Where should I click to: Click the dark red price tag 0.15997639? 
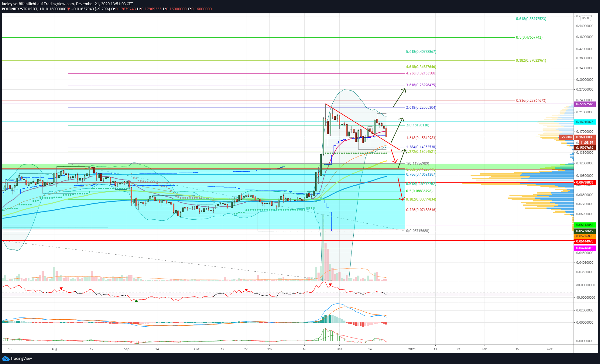tap(585, 148)
